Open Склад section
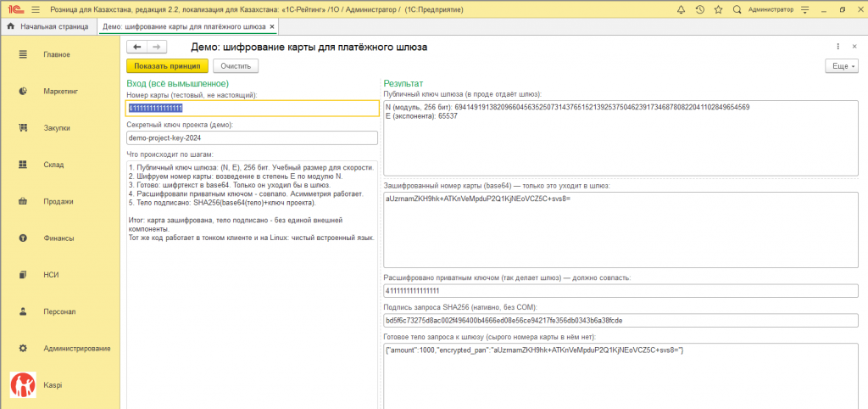868x409 pixels. [x=53, y=165]
